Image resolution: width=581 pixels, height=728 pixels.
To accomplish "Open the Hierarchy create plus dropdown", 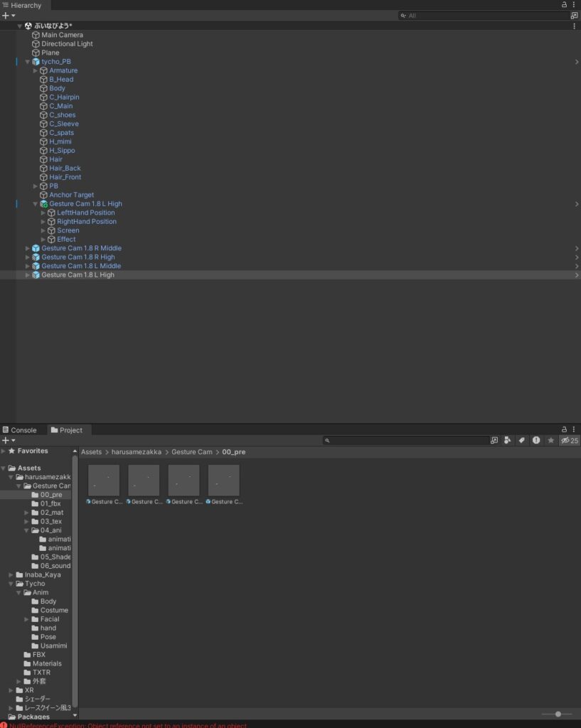I will point(8,16).
